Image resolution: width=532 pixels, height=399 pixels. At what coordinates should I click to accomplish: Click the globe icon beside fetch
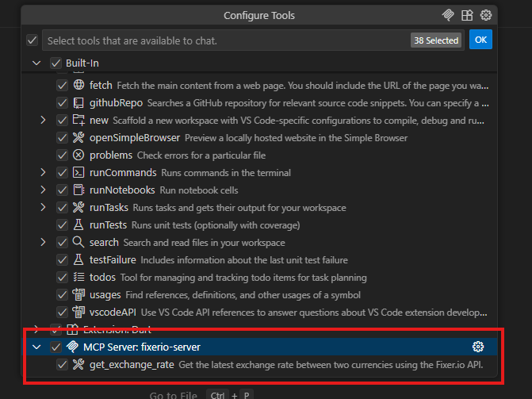tap(78, 85)
